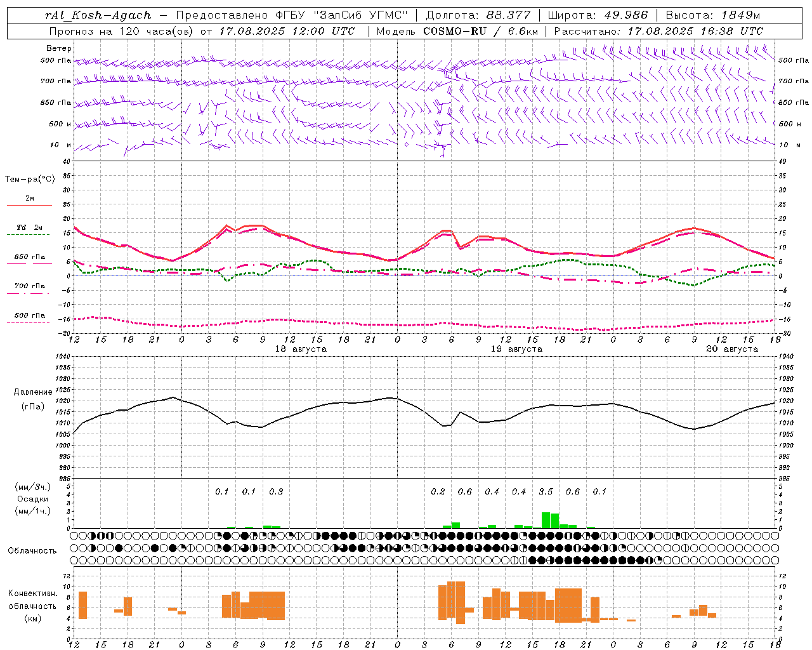Click the Рассчитано: 17.08.2025 16:38 UTC text
This screenshot has height=650, width=812.
[x=658, y=31]
